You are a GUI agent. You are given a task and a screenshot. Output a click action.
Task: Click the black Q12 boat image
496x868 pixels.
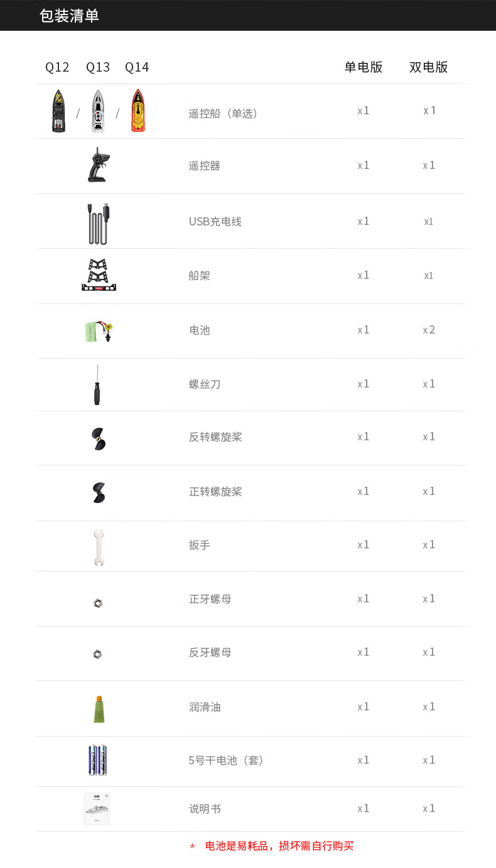[58, 111]
